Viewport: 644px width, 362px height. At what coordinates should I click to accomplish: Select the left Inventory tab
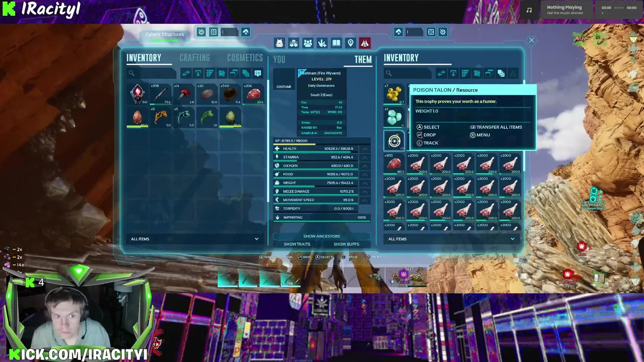144,58
